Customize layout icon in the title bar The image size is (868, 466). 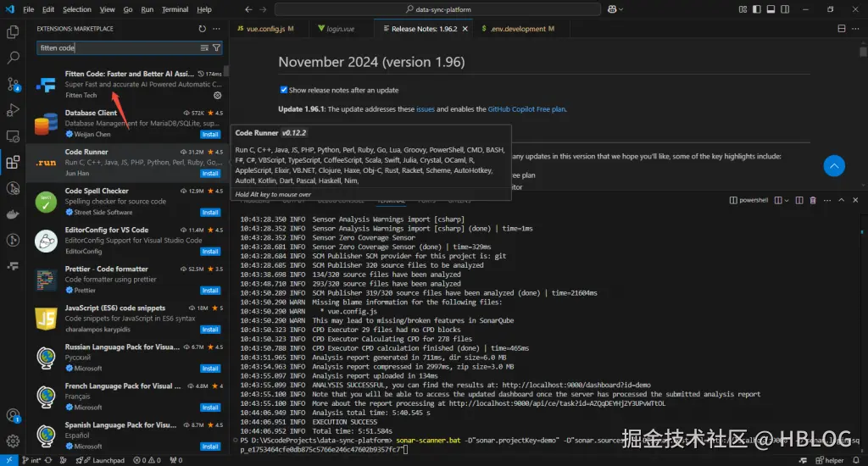(743, 9)
